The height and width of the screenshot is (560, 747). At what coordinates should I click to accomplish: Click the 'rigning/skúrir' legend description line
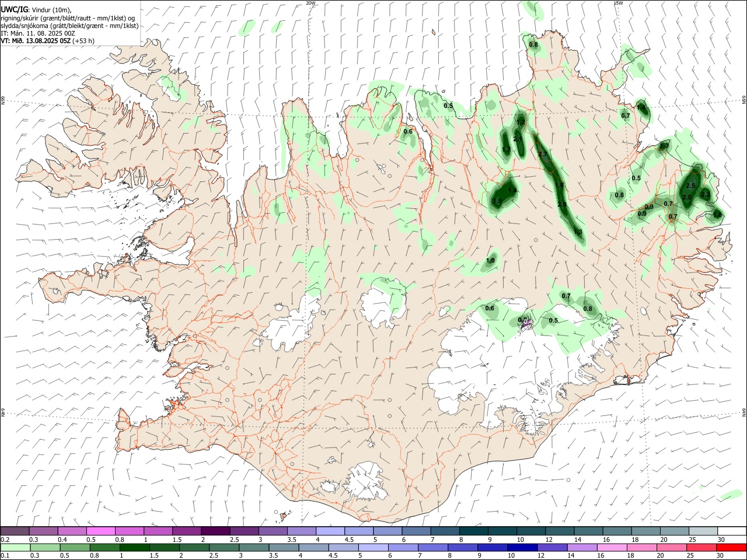(68, 18)
